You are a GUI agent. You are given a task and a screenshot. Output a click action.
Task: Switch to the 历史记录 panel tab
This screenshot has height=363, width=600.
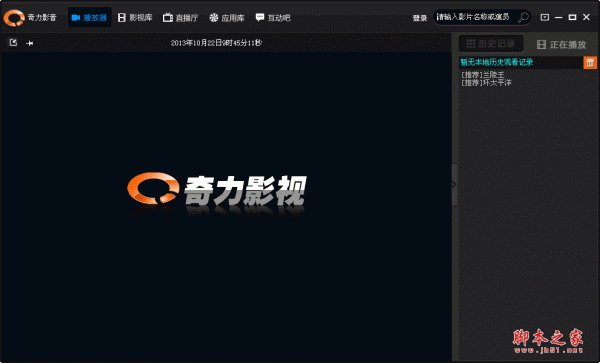(x=491, y=44)
